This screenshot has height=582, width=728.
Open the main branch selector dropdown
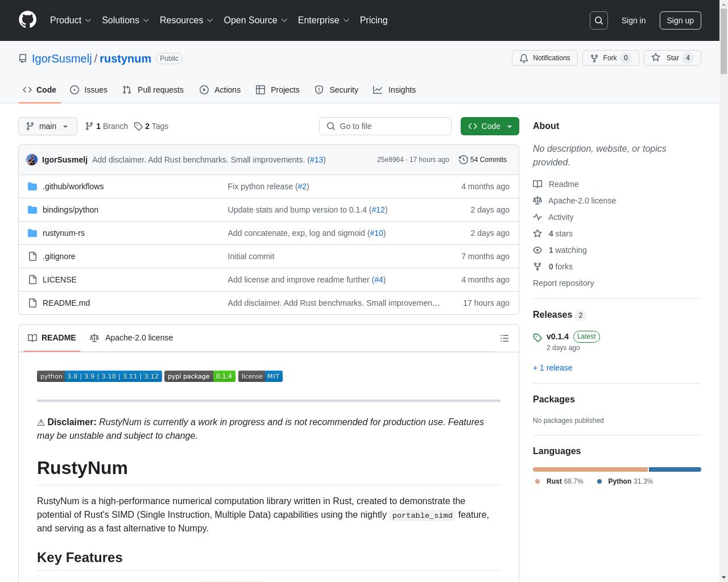pos(48,126)
